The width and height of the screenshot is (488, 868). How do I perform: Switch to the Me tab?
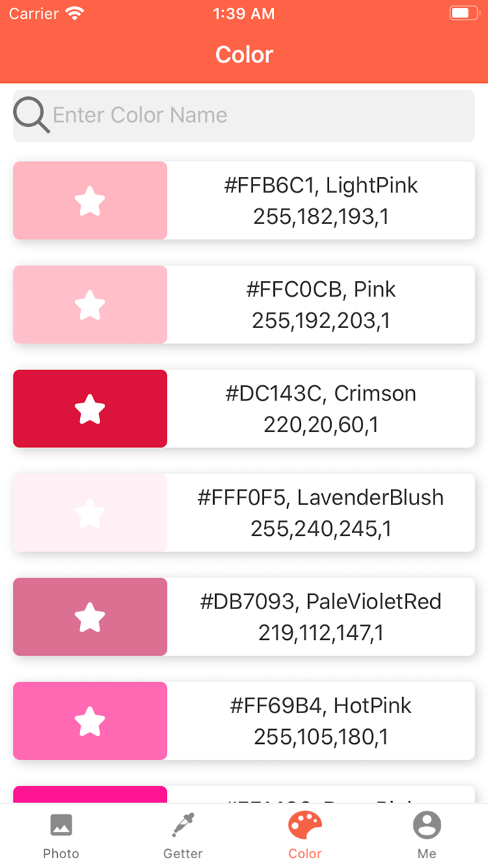tap(427, 835)
